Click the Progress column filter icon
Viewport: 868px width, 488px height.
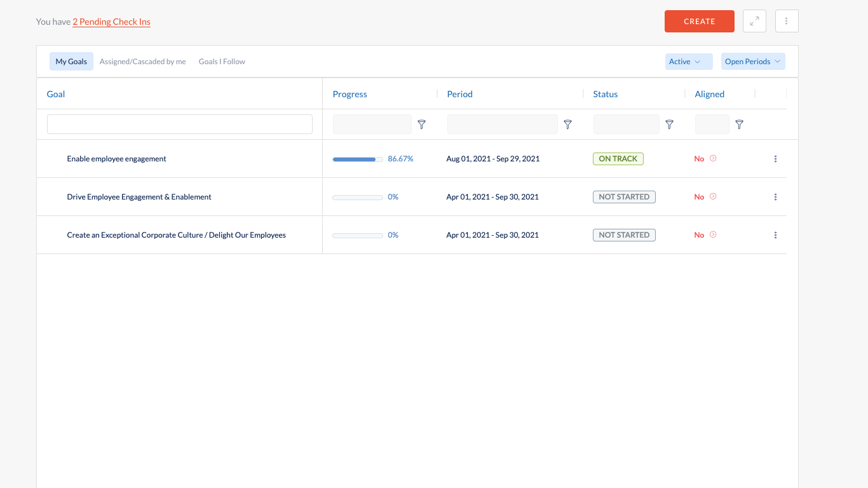(x=421, y=125)
